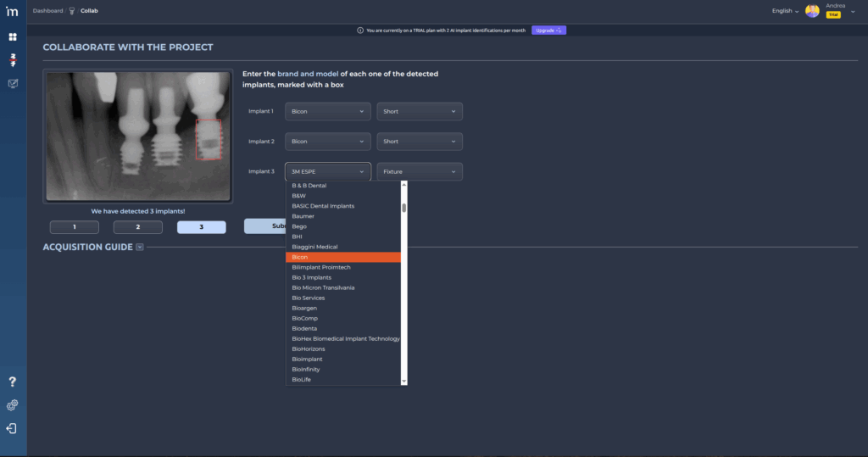The image size is (868, 457).
Task: Click the Upgrade button
Action: [548, 31]
